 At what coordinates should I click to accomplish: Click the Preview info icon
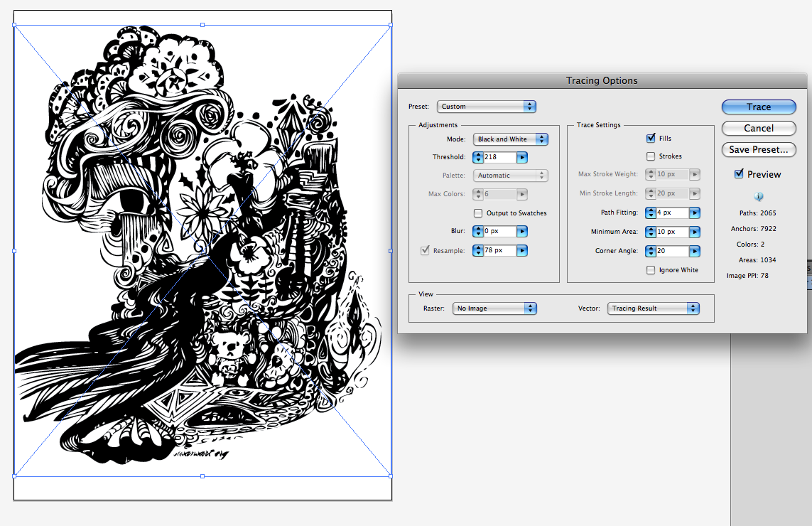(x=759, y=196)
